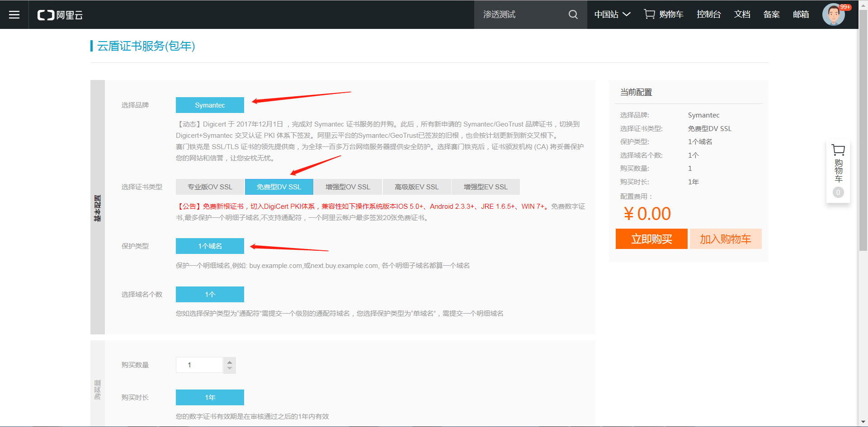Select the 1个域名 protection type
Image resolution: width=868 pixels, height=427 pixels.
[210, 246]
